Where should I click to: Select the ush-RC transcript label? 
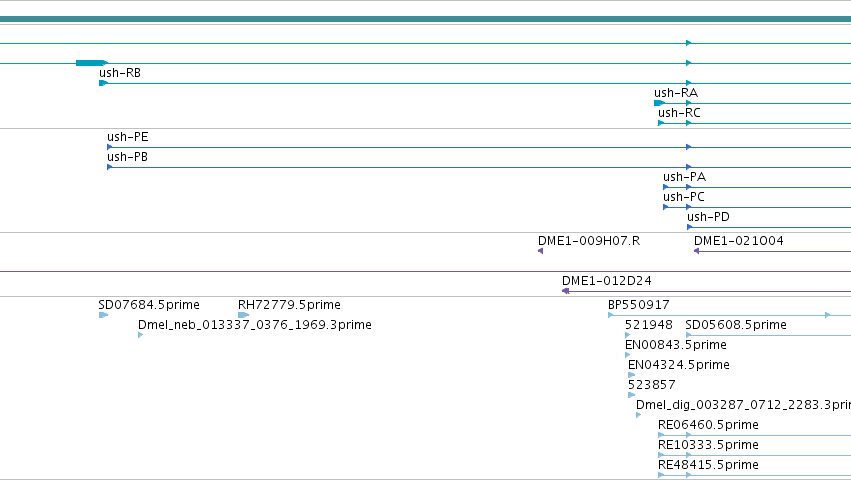pyautogui.click(x=679, y=113)
